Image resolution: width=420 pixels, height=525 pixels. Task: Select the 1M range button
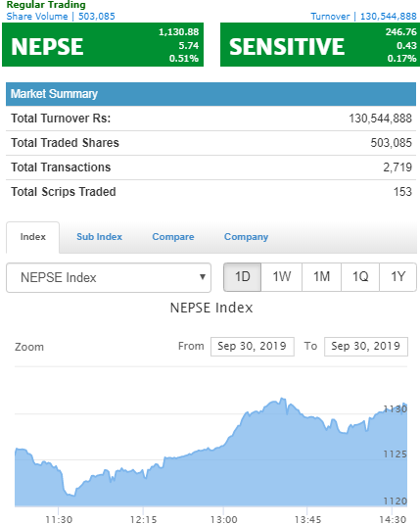[x=321, y=277]
